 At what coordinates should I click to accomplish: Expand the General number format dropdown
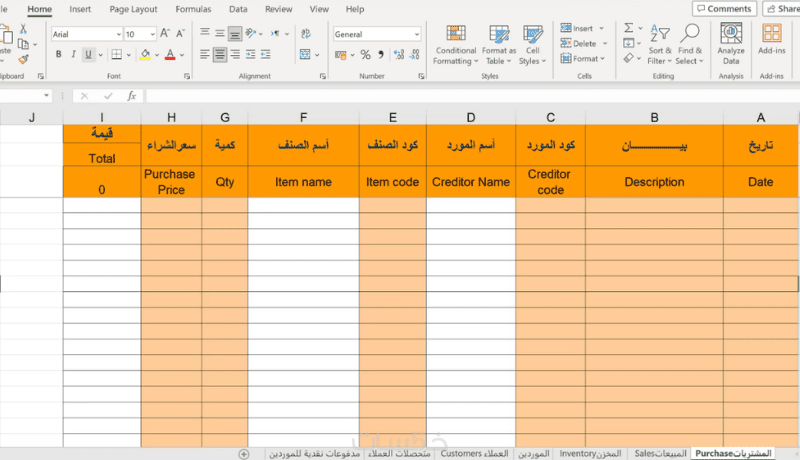(417, 34)
